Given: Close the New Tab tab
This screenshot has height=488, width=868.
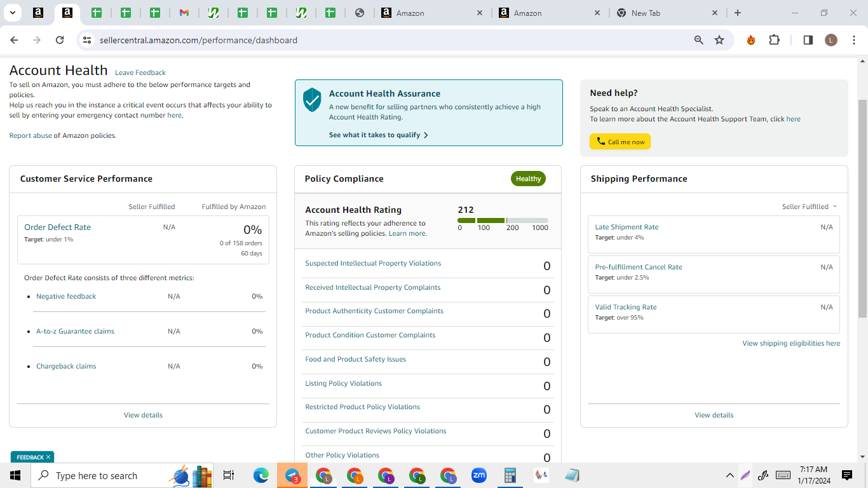Looking at the screenshot, I should [715, 13].
